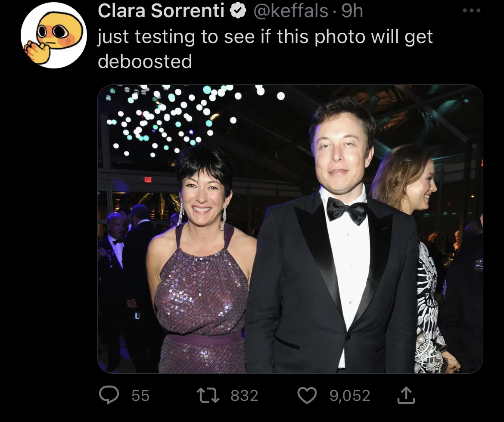Open the 9h timestamp link
Screen dimensions: 504x422
point(352,11)
